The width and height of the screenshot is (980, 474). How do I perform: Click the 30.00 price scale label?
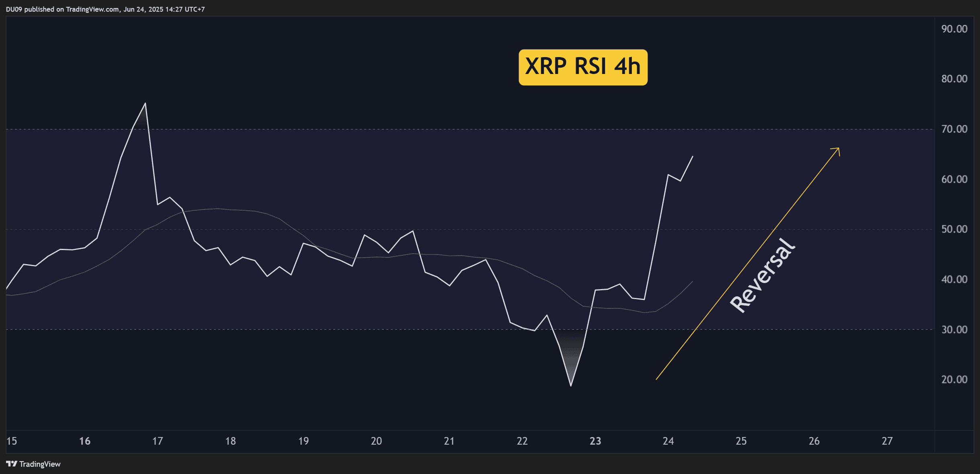(954, 330)
